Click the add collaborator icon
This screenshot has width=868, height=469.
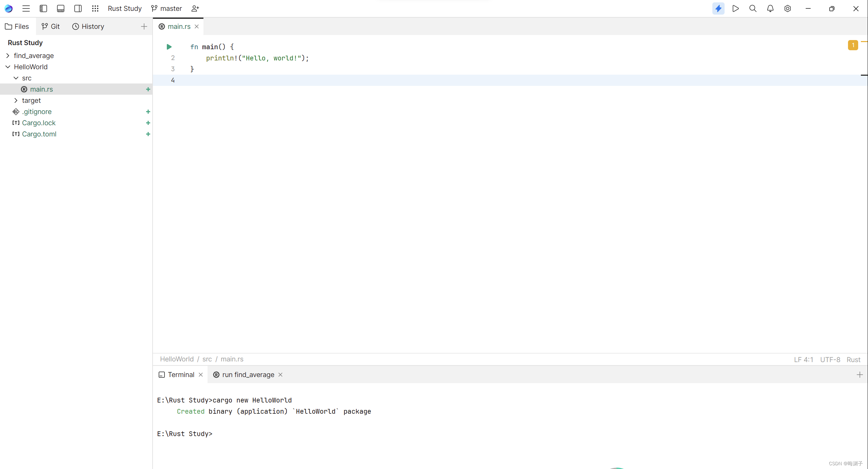coord(195,8)
